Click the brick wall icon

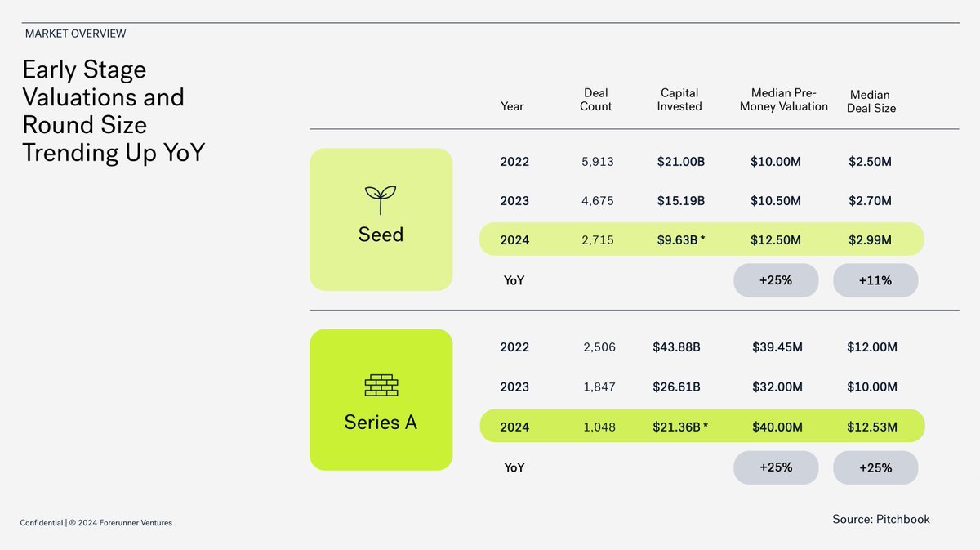click(x=381, y=385)
